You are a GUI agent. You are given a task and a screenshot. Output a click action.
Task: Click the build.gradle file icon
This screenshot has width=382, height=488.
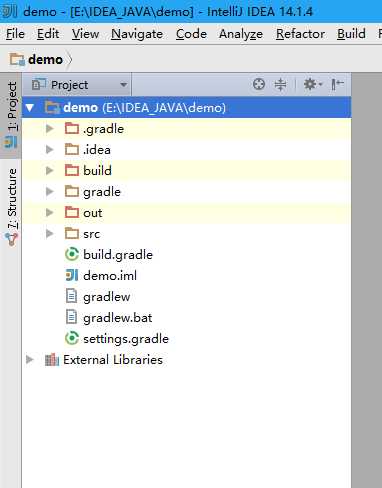[72, 254]
